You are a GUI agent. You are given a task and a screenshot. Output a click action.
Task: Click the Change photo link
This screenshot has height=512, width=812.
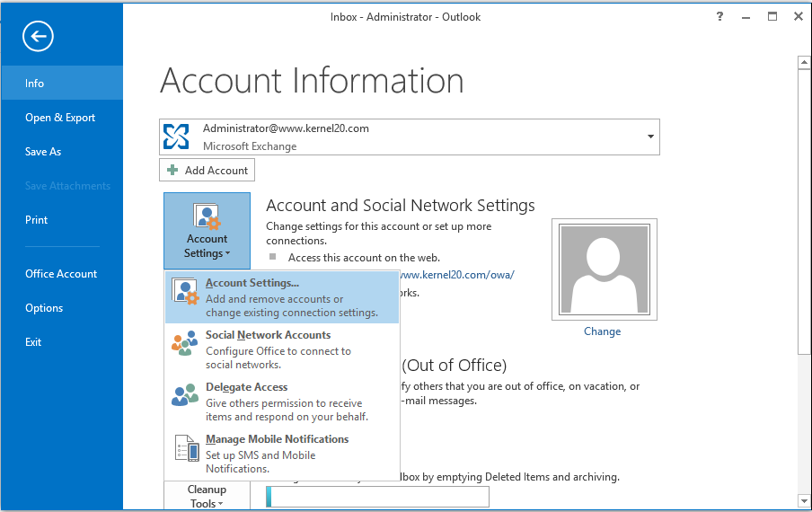pos(603,331)
